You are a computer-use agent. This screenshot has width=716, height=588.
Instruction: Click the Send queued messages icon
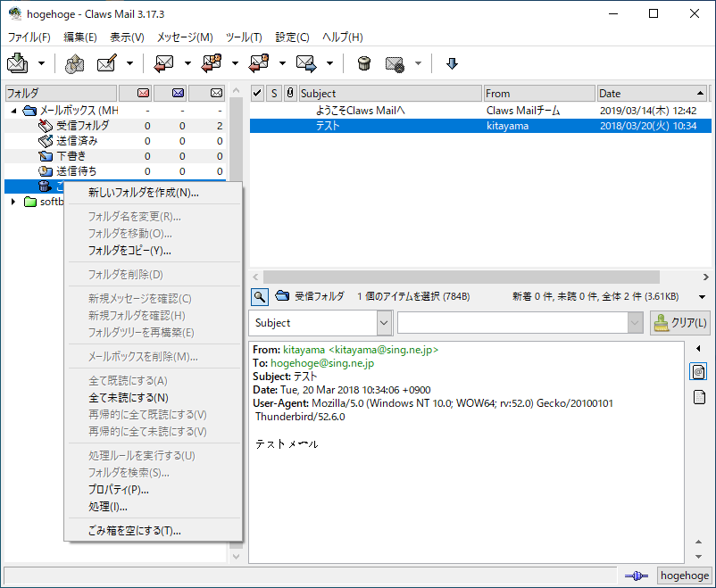tap(74, 63)
